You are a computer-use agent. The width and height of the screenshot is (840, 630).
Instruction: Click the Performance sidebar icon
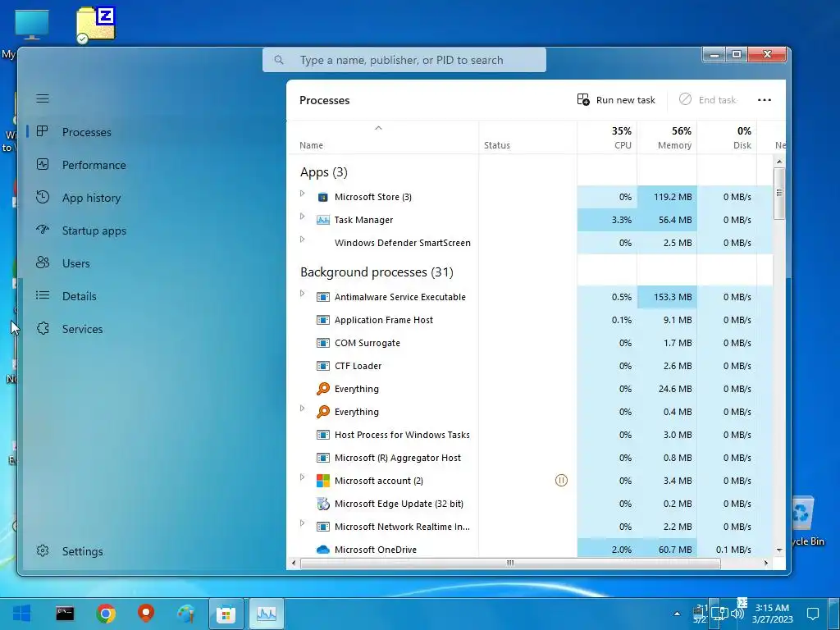[x=43, y=164]
